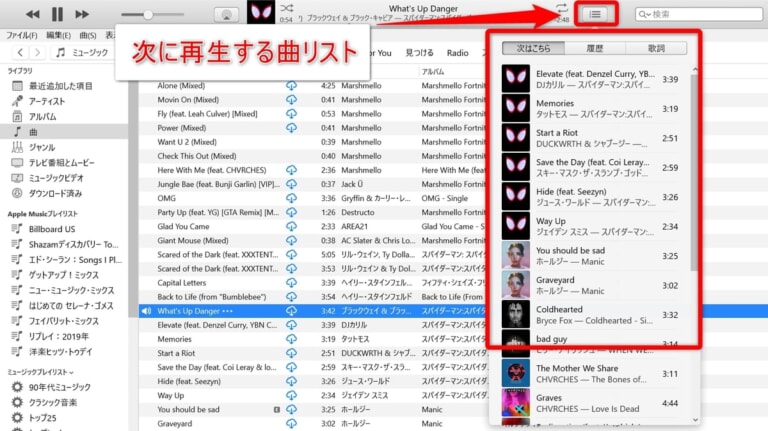Switch to the 見つける tab

(419, 52)
